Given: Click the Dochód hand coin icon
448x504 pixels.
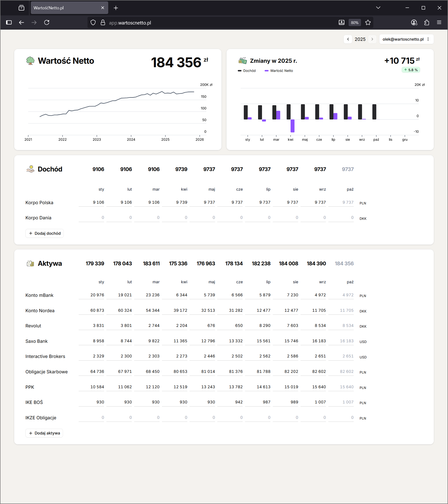Looking at the screenshot, I should click(30, 169).
